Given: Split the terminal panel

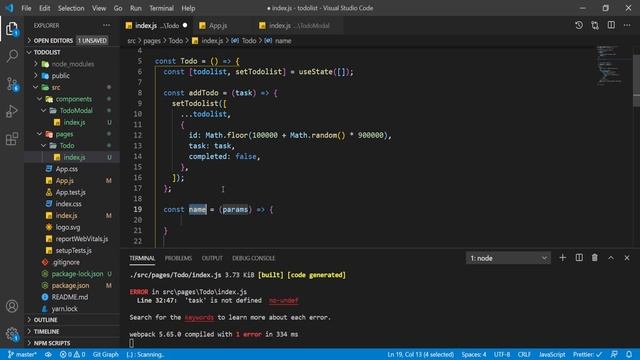Looking at the screenshot, I should 579,258.
